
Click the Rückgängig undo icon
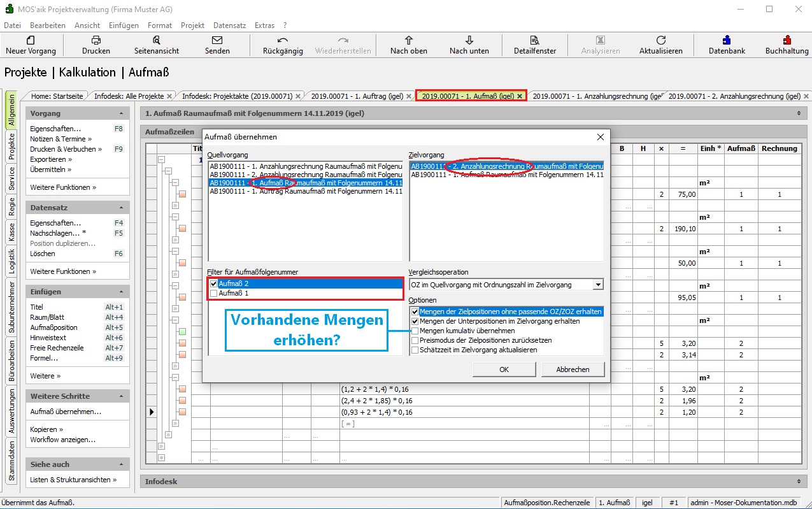(283, 40)
